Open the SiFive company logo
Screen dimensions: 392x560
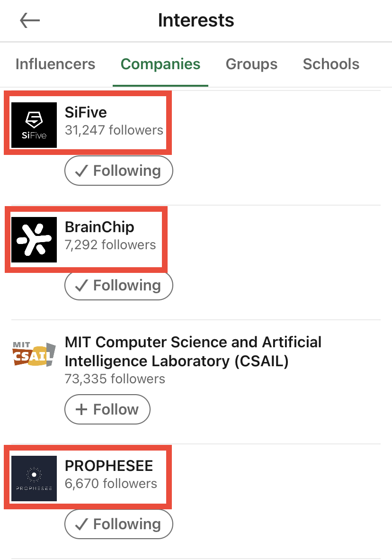(34, 125)
